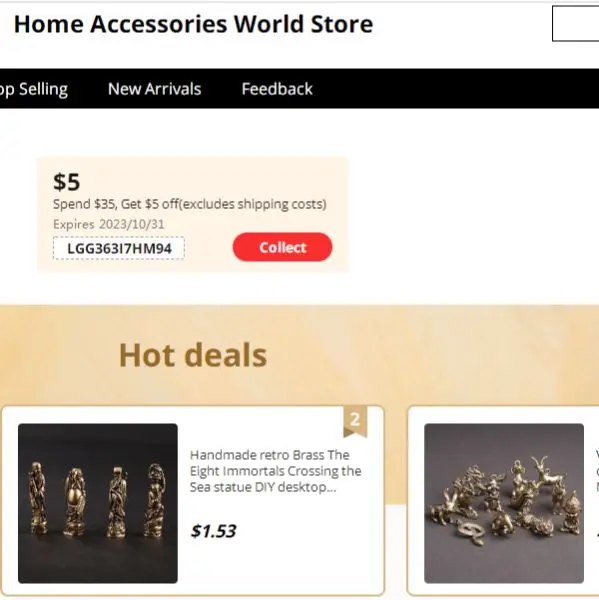Click the $5 coupon amount
This screenshot has width=599, height=600.
click(x=67, y=182)
